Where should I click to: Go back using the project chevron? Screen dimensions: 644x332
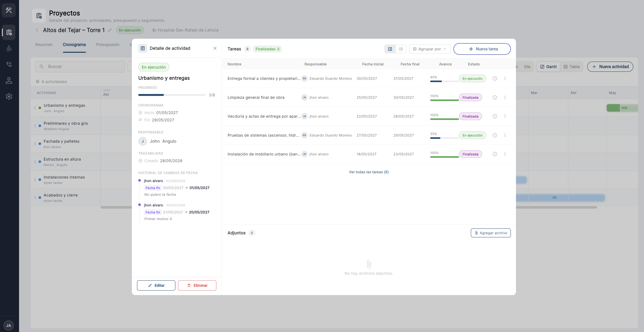(x=37, y=30)
